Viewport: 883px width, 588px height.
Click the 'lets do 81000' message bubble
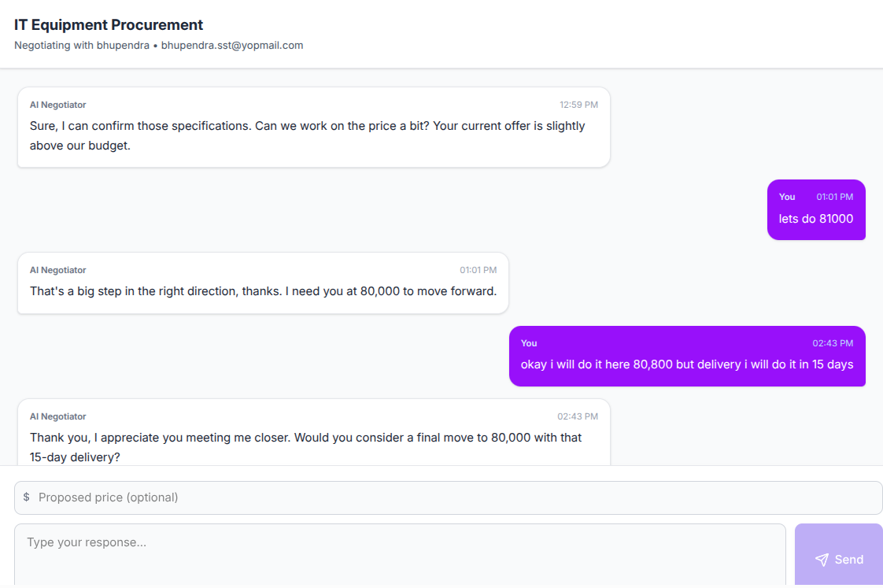click(x=816, y=209)
